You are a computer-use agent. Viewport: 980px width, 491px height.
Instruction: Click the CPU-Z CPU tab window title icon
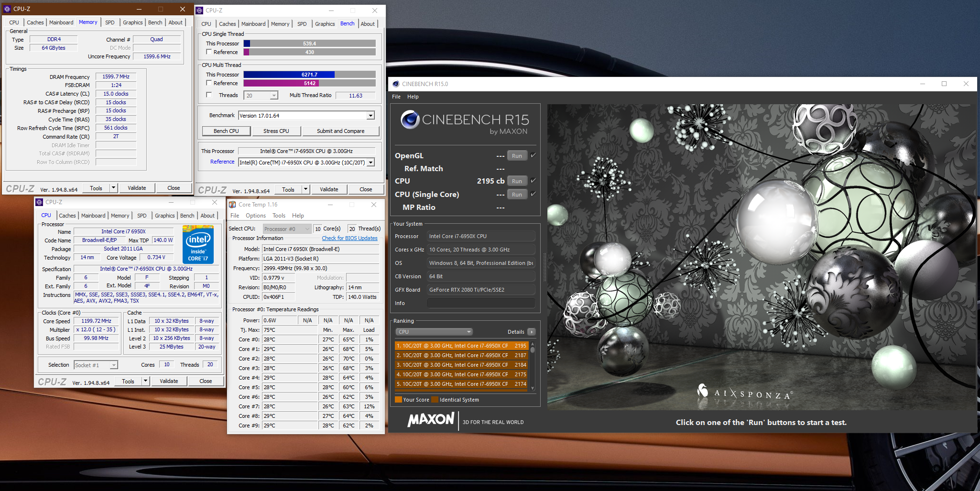(x=40, y=202)
